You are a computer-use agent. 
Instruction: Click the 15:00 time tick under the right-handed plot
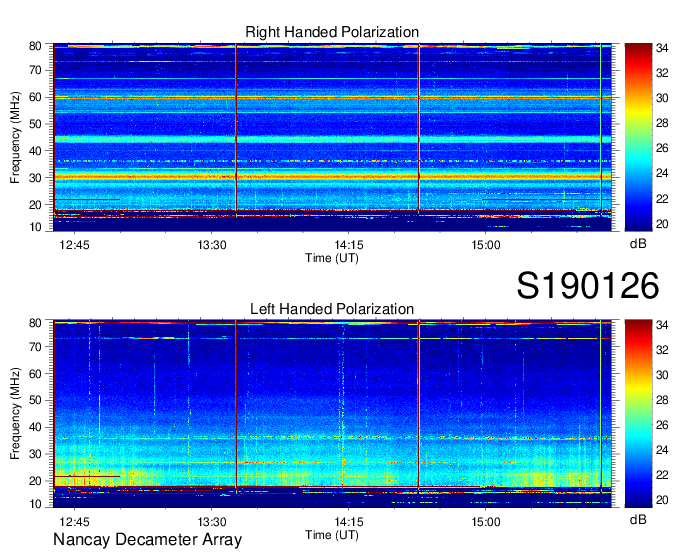[486, 245]
